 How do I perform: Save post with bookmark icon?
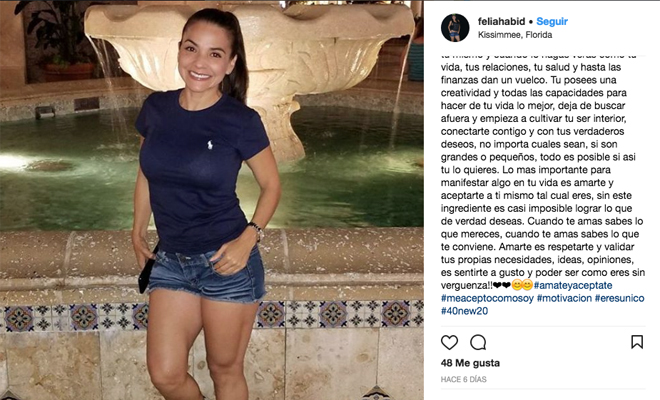[637, 342]
